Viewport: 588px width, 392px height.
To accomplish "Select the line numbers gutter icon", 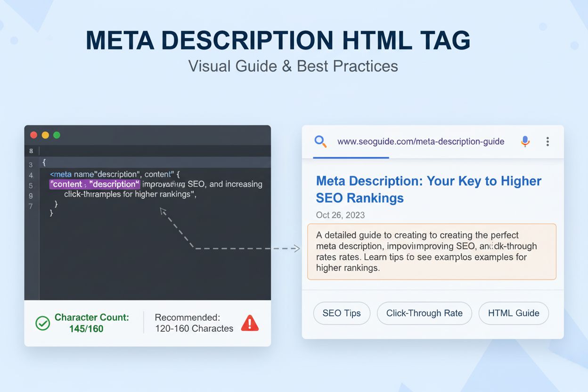I will tap(31, 151).
